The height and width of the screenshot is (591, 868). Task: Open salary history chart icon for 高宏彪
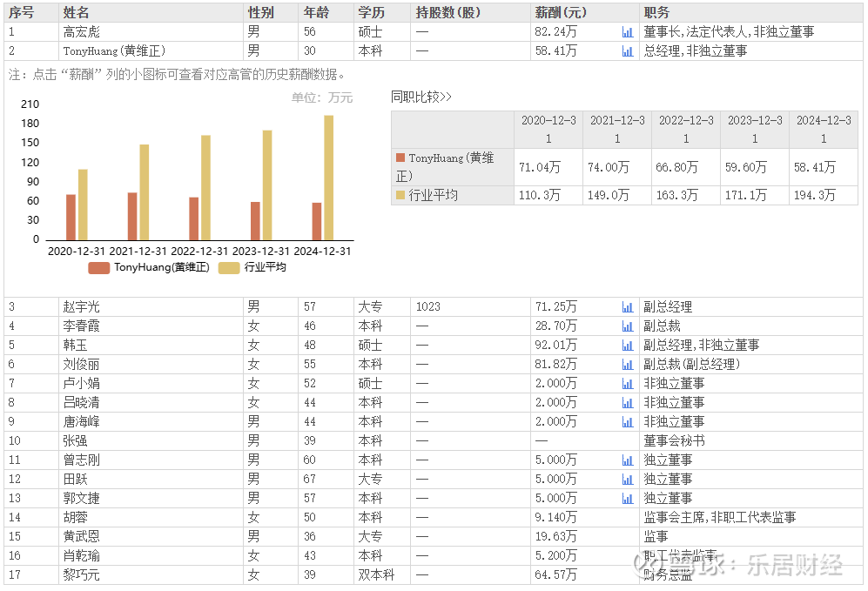(x=627, y=32)
